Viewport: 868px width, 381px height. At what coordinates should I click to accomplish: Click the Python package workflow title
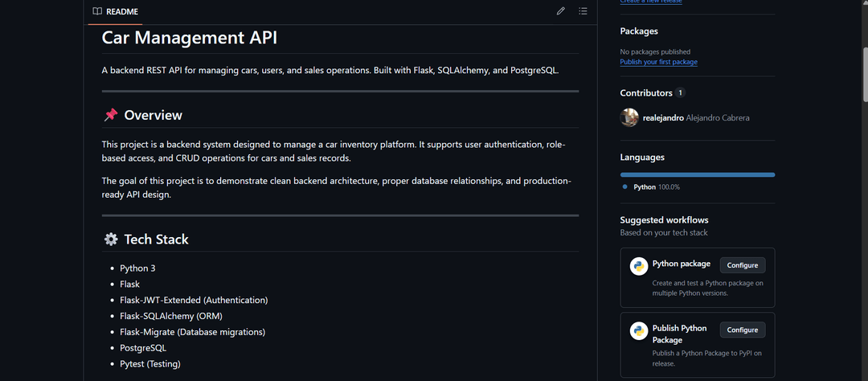682,264
